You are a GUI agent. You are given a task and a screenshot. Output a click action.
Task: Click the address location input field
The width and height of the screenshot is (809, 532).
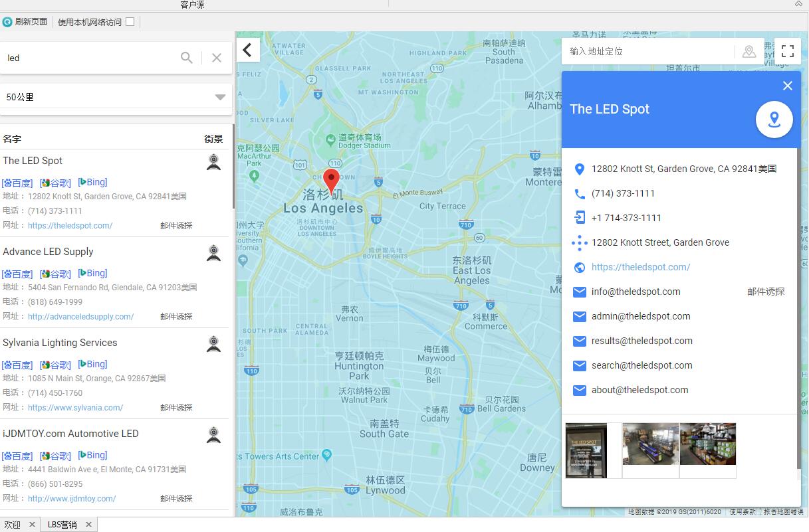pyautogui.click(x=648, y=51)
